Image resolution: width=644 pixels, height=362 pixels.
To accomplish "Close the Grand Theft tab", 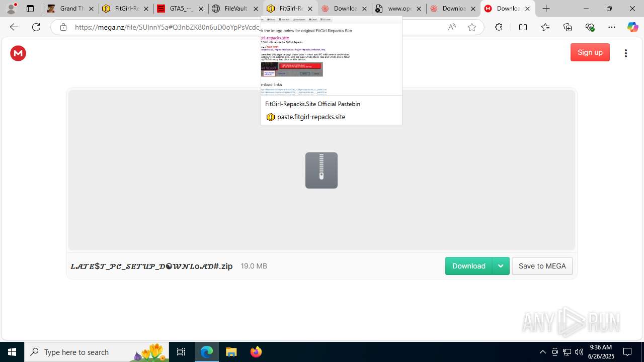I will [x=92, y=9].
